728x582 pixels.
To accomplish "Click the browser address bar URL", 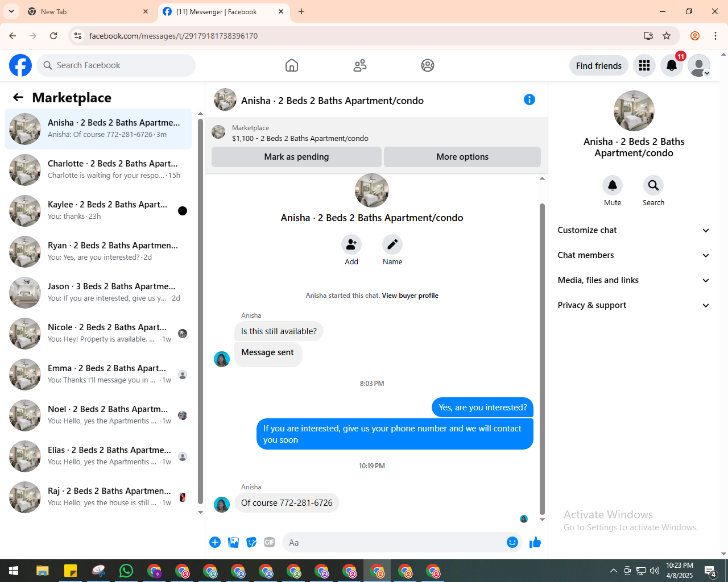I will 173,36.
